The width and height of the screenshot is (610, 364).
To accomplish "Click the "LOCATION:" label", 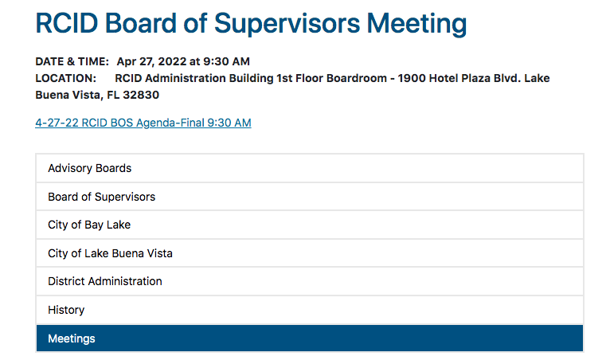I will (x=65, y=78).
